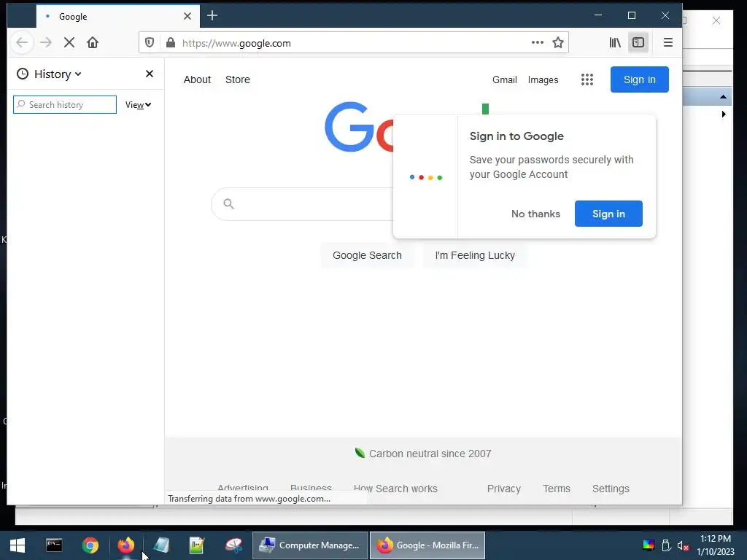Go back using the Firefox back arrow
The height and width of the screenshot is (560, 747).
(22, 43)
